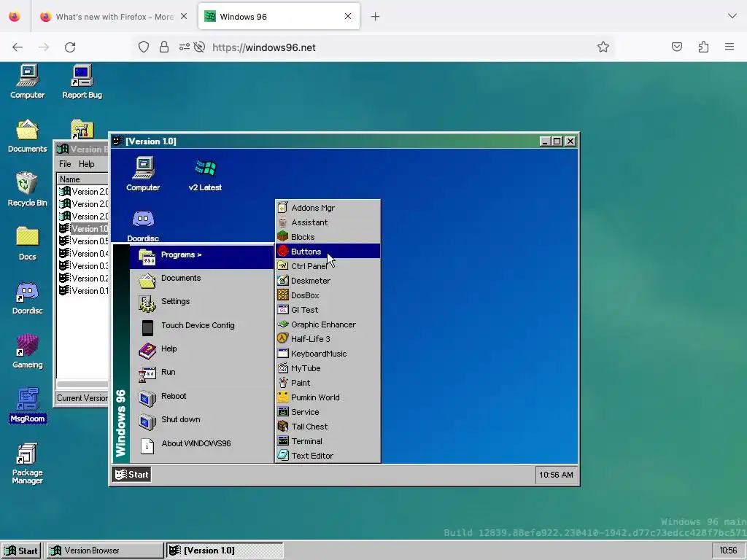Image resolution: width=747 pixels, height=560 pixels.
Task: Click horizontal scrollbar in Version Browser
Action: coord(82,384)
